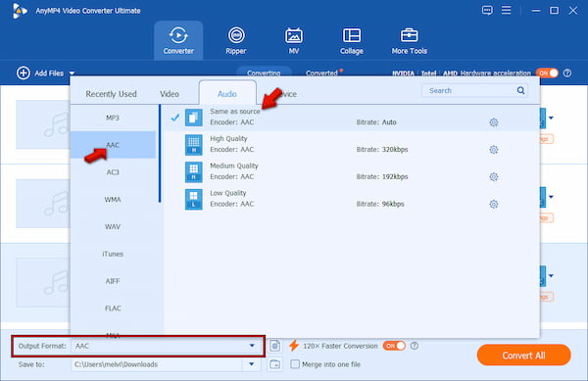Select iTunes format in list
The width and height of the screenshot is (588, 381).
tap(113, 254)
